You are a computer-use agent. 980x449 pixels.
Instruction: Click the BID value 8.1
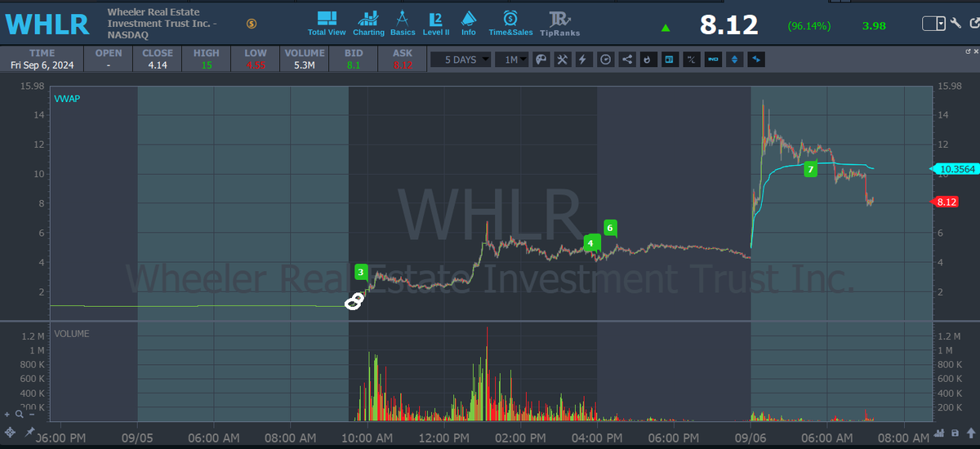coord(354,64)
